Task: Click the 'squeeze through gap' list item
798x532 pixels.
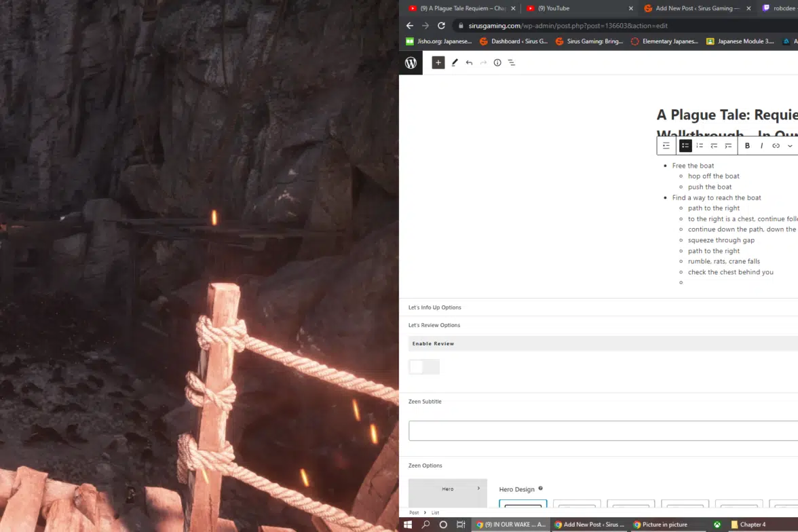Action: 721,240
